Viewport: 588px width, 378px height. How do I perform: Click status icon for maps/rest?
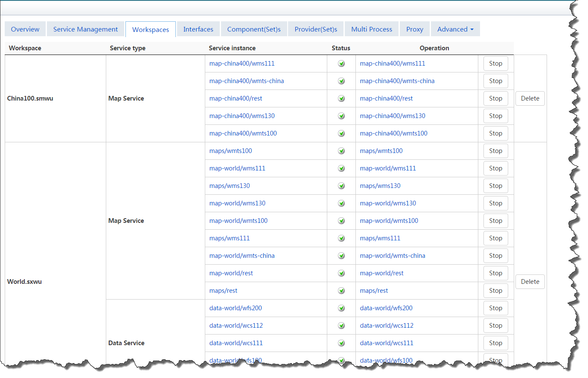pyautogui.click(x=341, y=291)
